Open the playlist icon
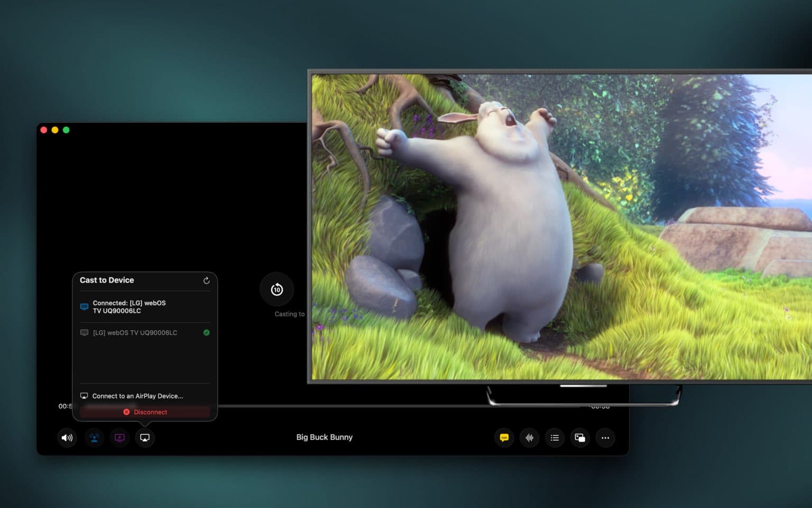 (x=555, y=438)
